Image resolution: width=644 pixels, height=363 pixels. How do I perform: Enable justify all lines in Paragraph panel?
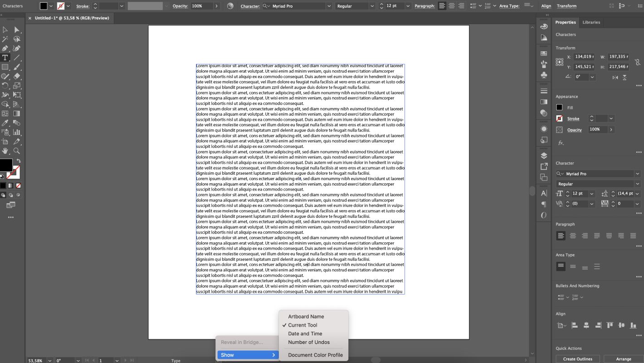633,235
